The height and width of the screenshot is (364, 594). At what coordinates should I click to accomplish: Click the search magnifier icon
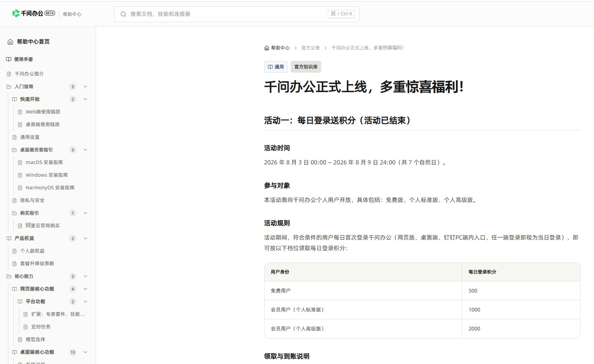(x=123, y=14)
